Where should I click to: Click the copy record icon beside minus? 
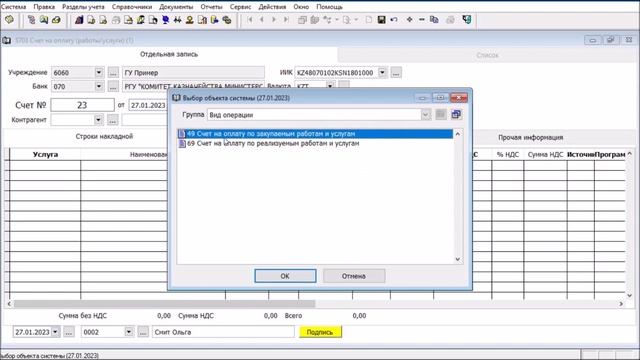[434, 20]
